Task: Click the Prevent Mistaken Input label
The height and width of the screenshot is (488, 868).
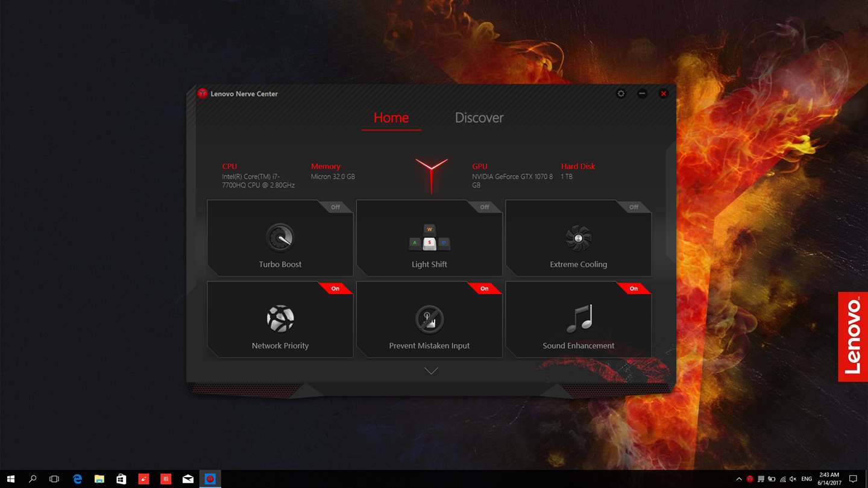Action: (x=429, y=346)
